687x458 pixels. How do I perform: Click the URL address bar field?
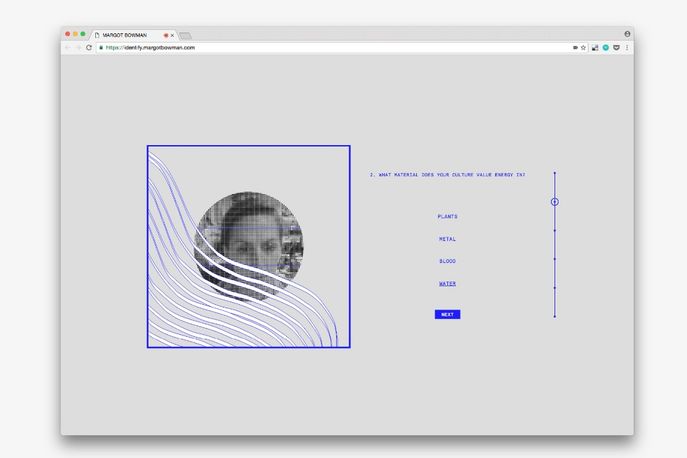click(330, 47)
